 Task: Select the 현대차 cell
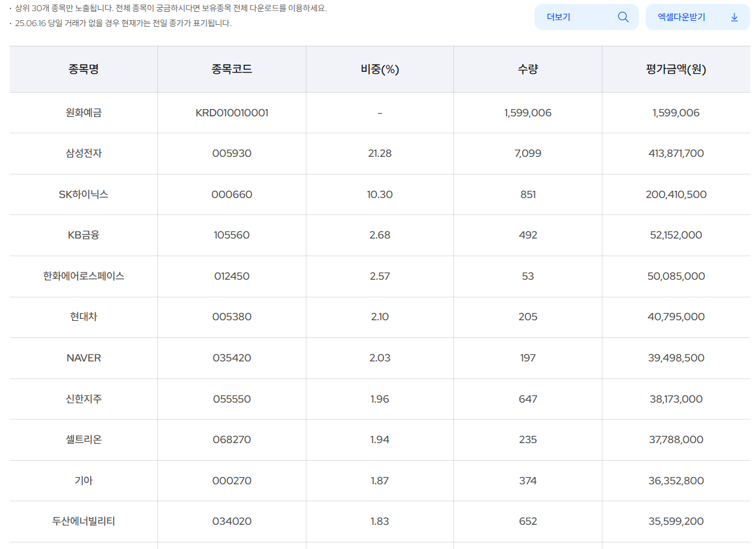pyautogui.click(x=84, y=316)
